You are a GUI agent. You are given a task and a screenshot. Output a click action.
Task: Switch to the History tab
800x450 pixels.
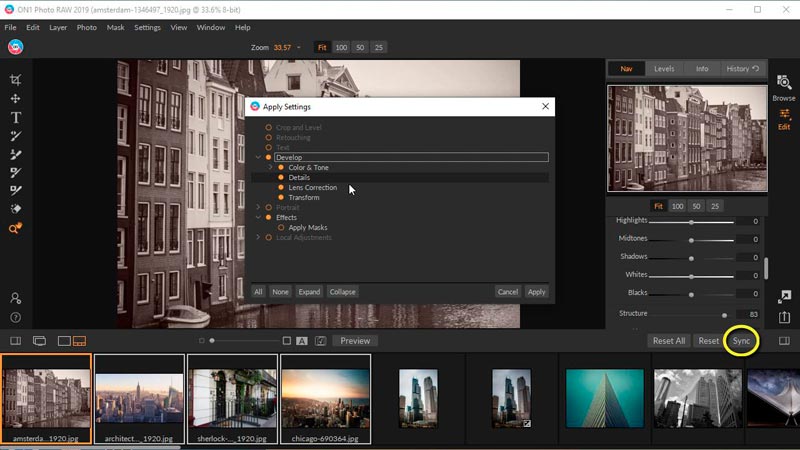pos(742,68)
